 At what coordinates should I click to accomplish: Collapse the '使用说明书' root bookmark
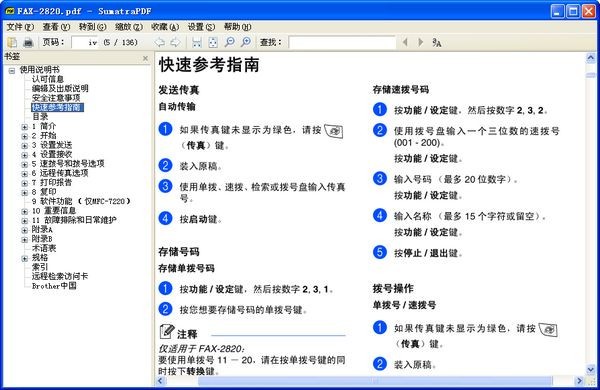tap(12, 70)
